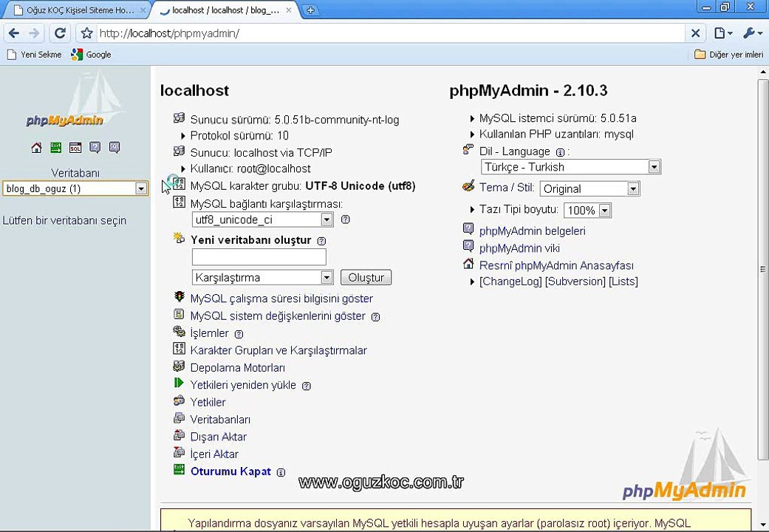Open the SQL query window icon
This screenshot has width=769, height=532.
click(x=75, y=148)
